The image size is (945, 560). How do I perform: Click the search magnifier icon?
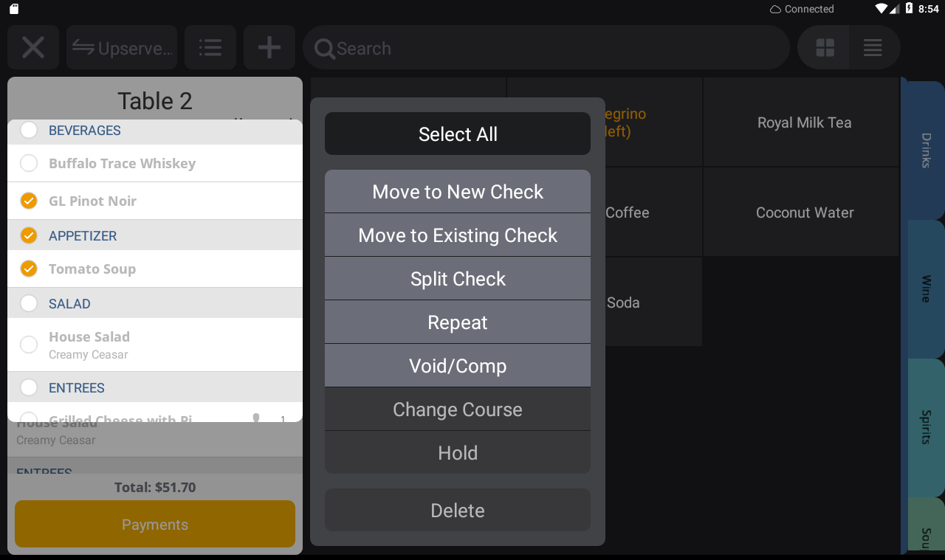324,49
